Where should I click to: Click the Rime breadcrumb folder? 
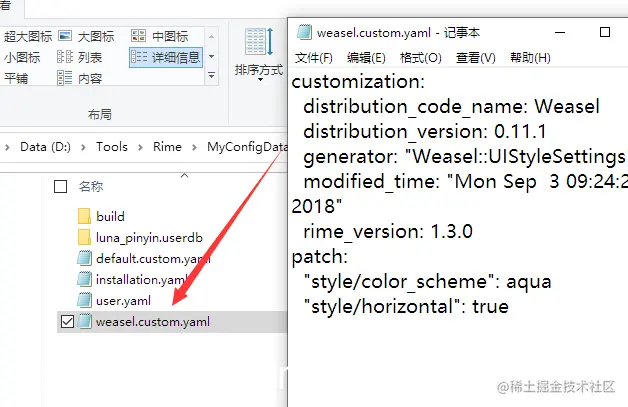167,147
